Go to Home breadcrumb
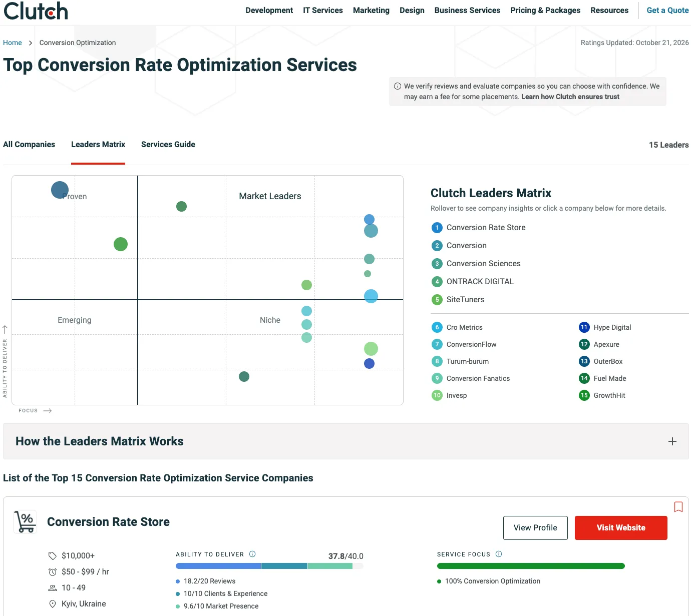The image size is (691, 616). coord(13,43)
